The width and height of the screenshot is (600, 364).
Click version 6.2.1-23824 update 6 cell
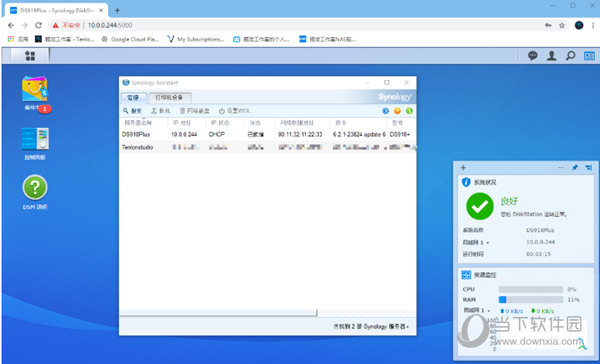(x=359, y=134)
